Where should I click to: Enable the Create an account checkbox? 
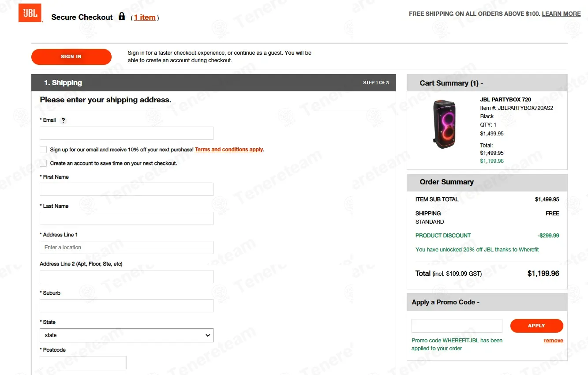43,163
